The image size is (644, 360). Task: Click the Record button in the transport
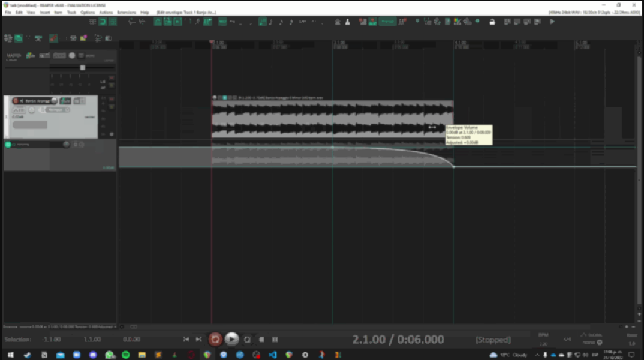tap(215, 339)
